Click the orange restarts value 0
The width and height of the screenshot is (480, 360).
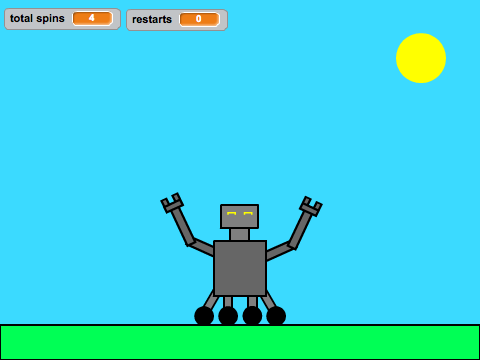(199, 19)
